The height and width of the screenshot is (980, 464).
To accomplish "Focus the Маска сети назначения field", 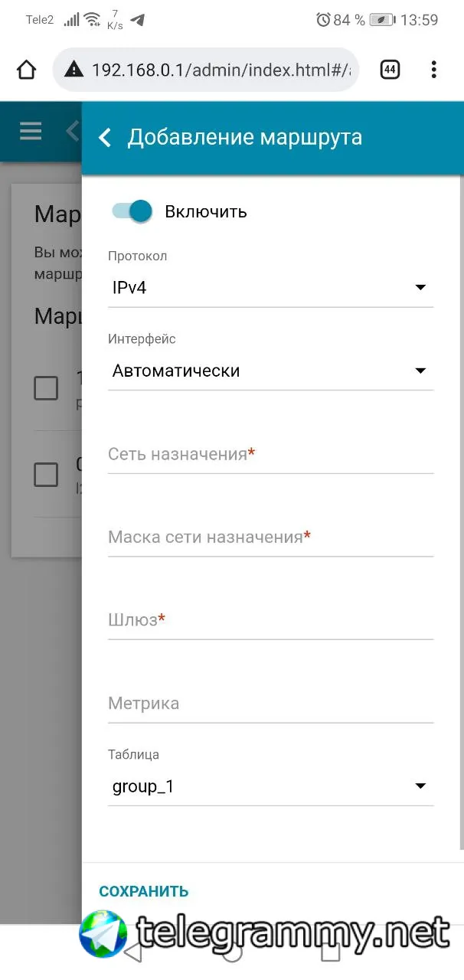I will (x=271, y=537).
